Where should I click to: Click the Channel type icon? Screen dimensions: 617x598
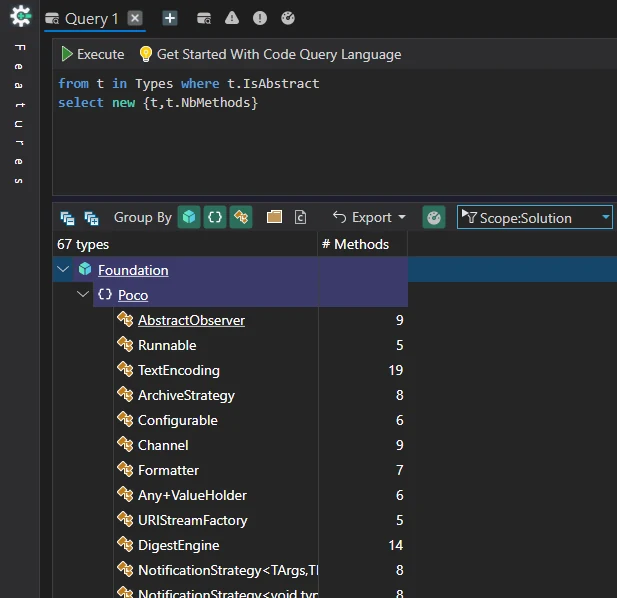(x=125, y=444)
